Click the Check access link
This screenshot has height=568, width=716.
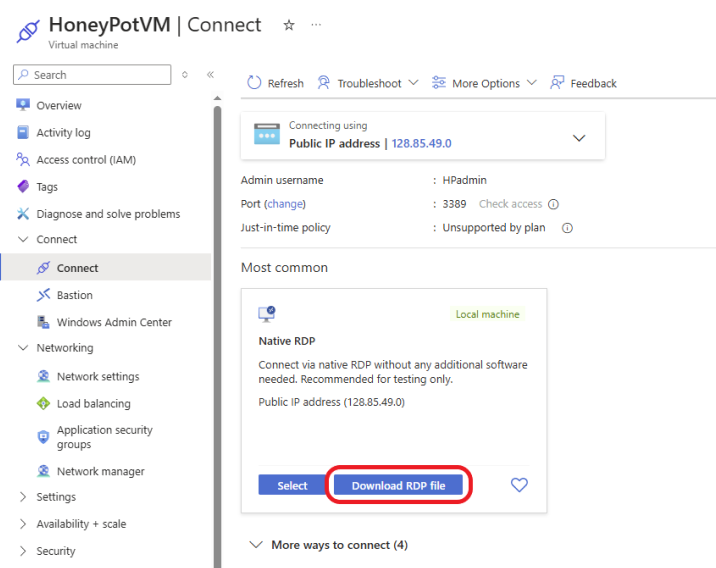pos(510,204)
